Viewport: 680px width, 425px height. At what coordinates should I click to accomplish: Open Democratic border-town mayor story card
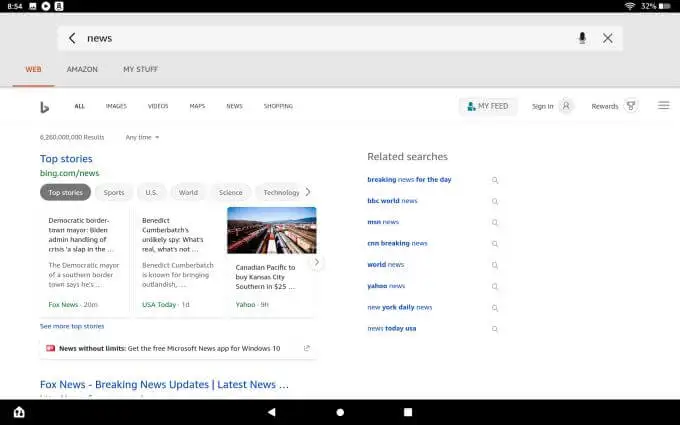pos(84,262)
